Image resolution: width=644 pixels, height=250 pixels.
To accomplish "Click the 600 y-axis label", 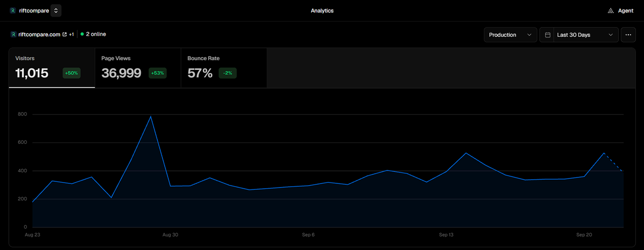I will 23,142.
